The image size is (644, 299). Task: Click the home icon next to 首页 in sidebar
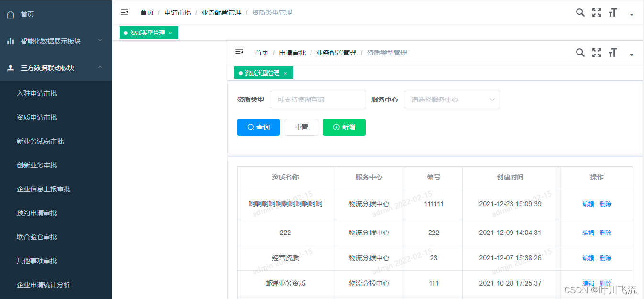tap(11, 14)
